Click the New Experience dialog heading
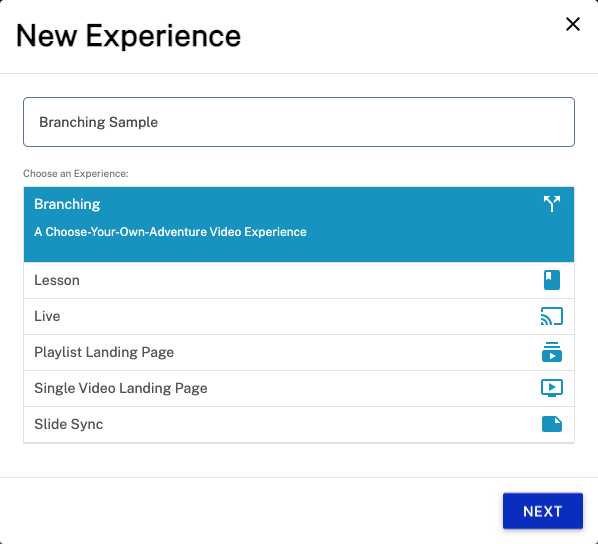The height and width of the screenshot is (544, 598). click(x=128, y=36)
